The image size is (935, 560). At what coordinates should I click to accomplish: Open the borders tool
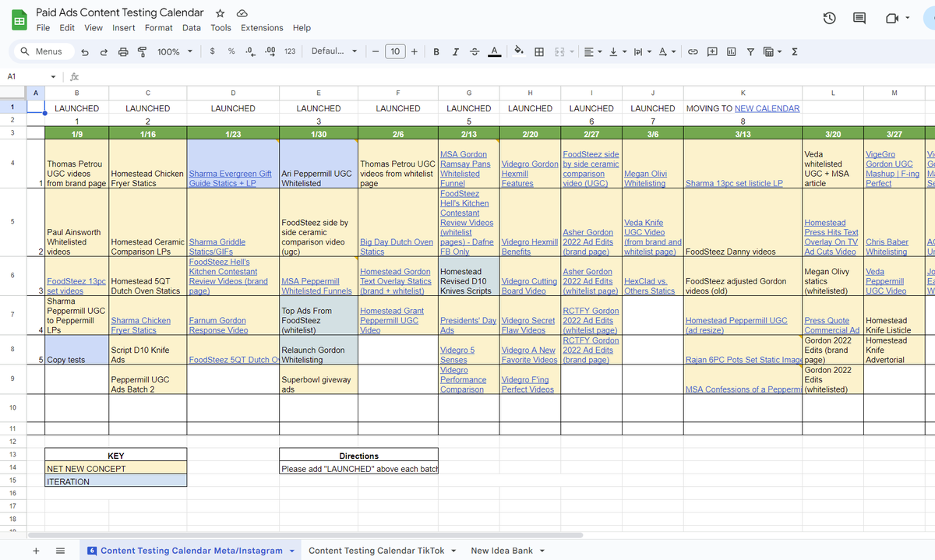point(539,51)
